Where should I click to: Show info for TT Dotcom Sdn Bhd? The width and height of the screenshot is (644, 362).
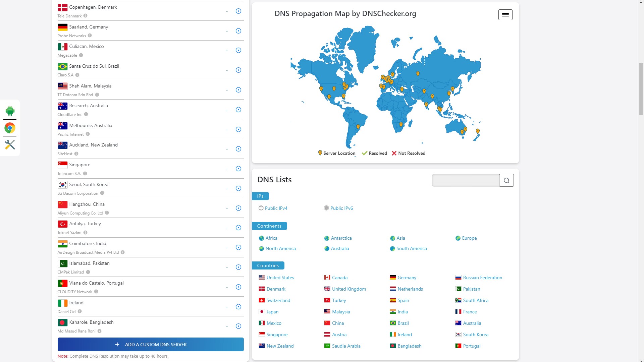pyautogui.click(x=97, y=95)
